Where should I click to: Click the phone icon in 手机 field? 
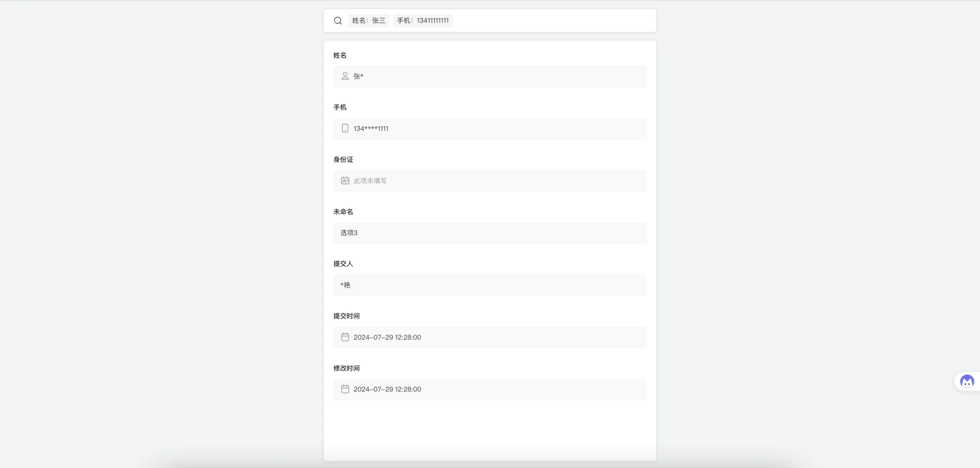[x=345, y=128]
